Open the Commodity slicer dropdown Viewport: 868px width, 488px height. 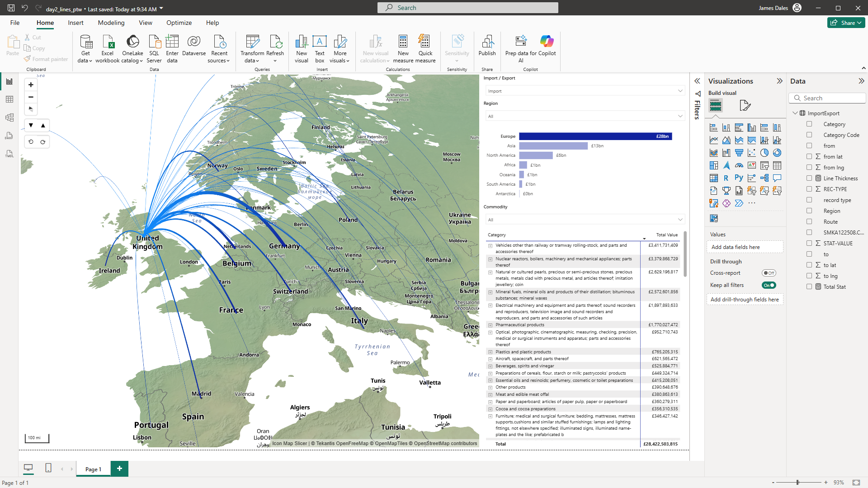[585, 220]
